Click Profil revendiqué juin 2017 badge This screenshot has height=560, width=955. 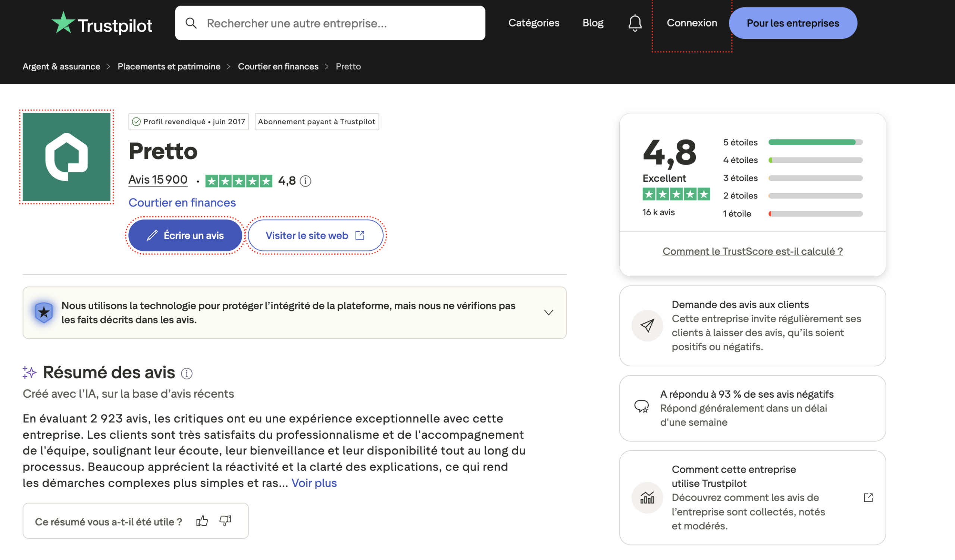(188, 122)
